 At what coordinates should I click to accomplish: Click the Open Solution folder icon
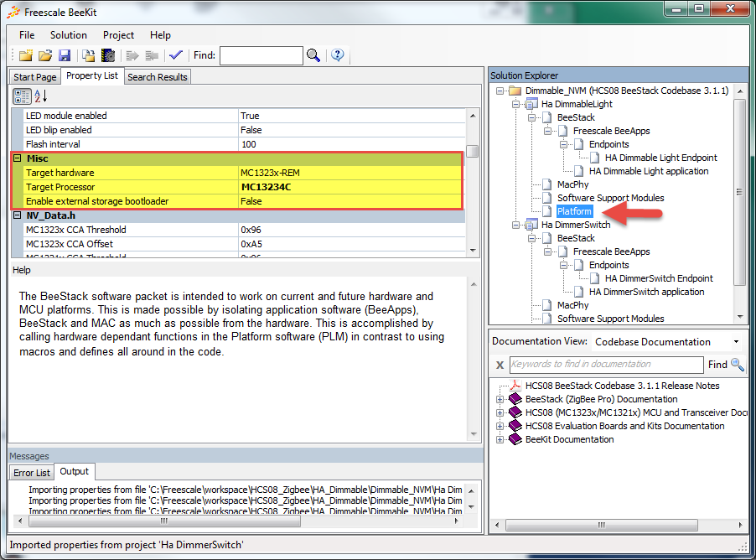(45, 55)
